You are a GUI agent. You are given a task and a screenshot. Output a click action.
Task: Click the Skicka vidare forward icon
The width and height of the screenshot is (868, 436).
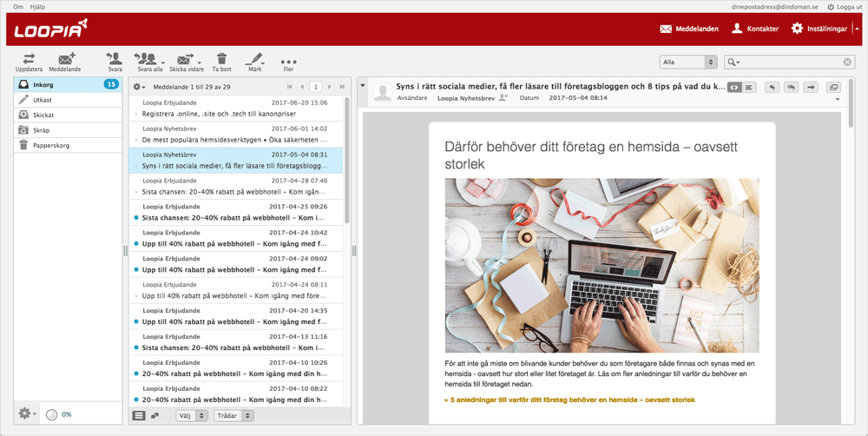(185, 59)
